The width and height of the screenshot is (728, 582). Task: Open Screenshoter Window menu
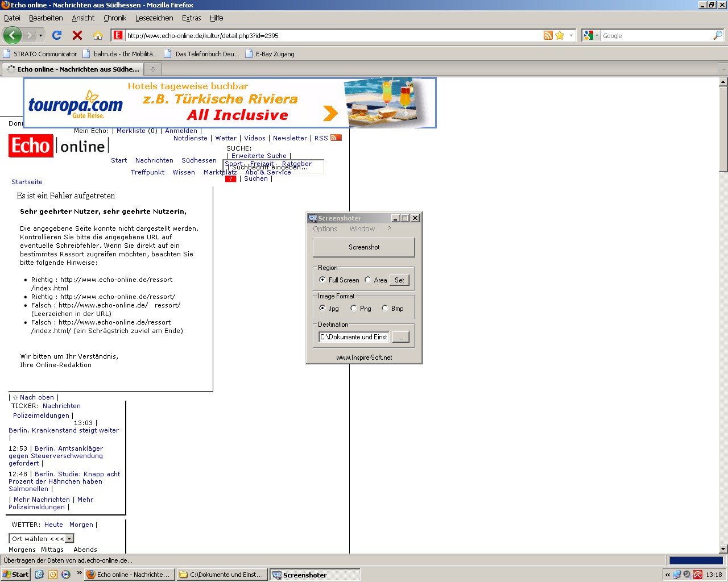point(362,228)
